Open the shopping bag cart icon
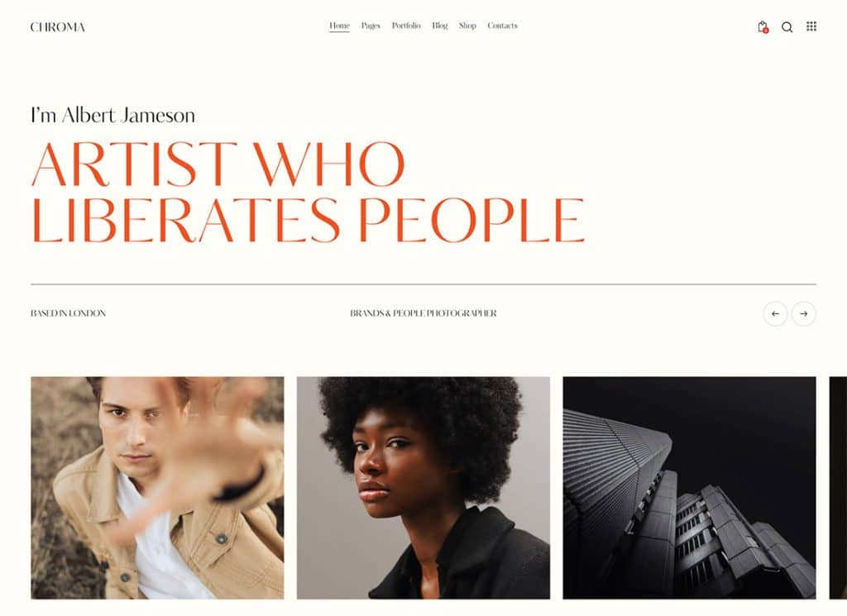This screenshot has width=847, height=616. [x=763, y=27]
